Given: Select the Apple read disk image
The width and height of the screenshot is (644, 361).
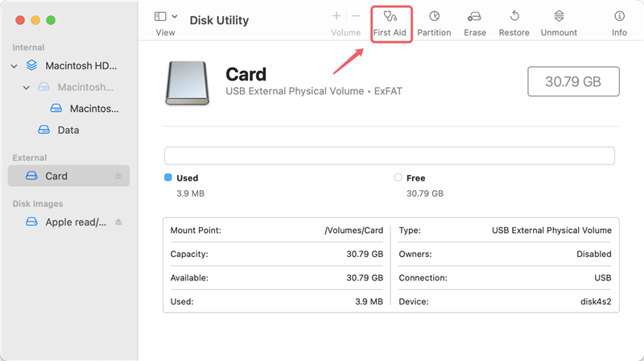Looking at the screenshot, I should coord(75,222).
